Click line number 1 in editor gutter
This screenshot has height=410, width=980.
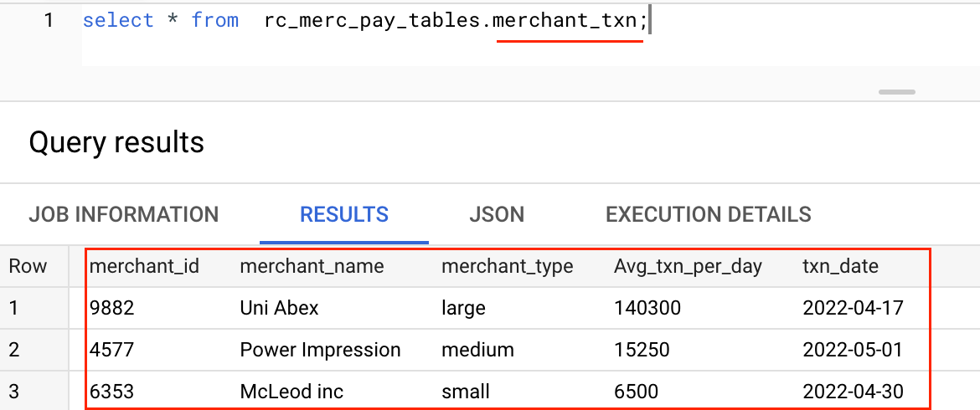click(49, 21)
